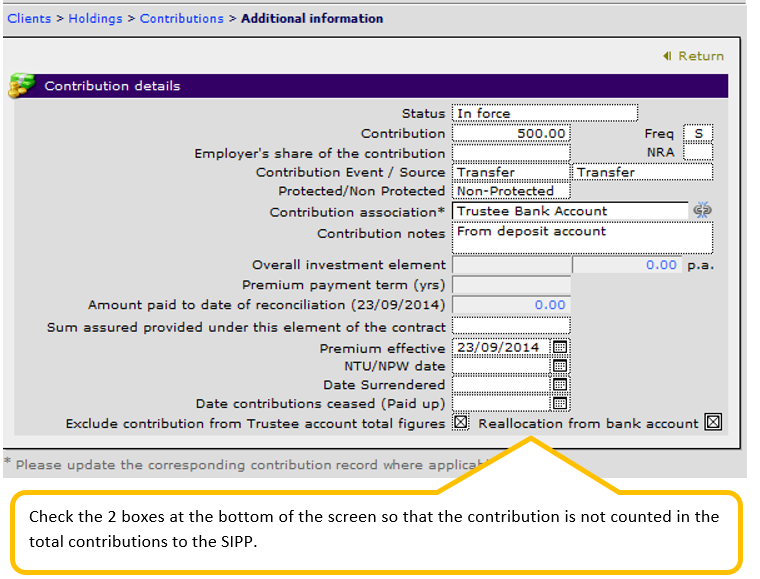
Task: Click the Additional information breadcrumb text
Action: 312,18
